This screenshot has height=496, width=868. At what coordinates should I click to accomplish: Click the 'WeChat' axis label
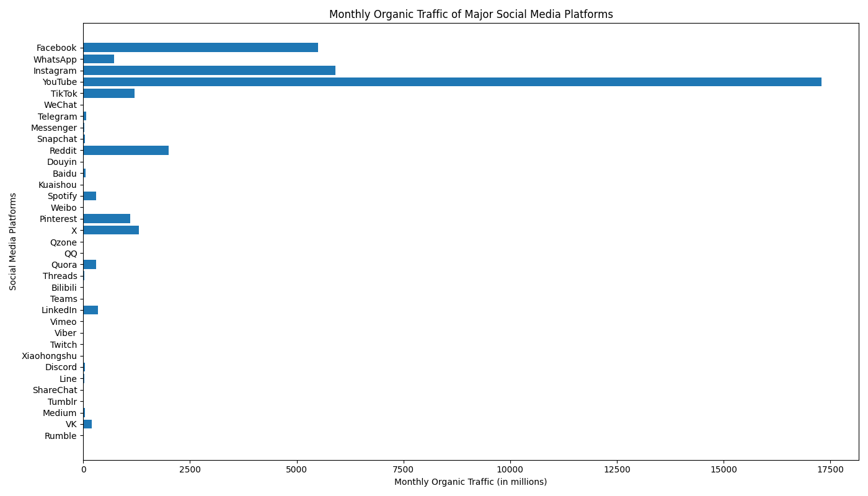tap(60, 105)
